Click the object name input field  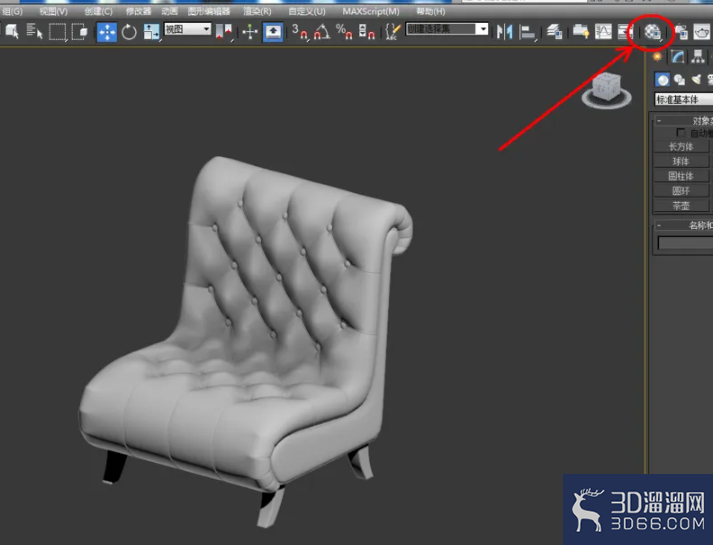coord(685,243)
